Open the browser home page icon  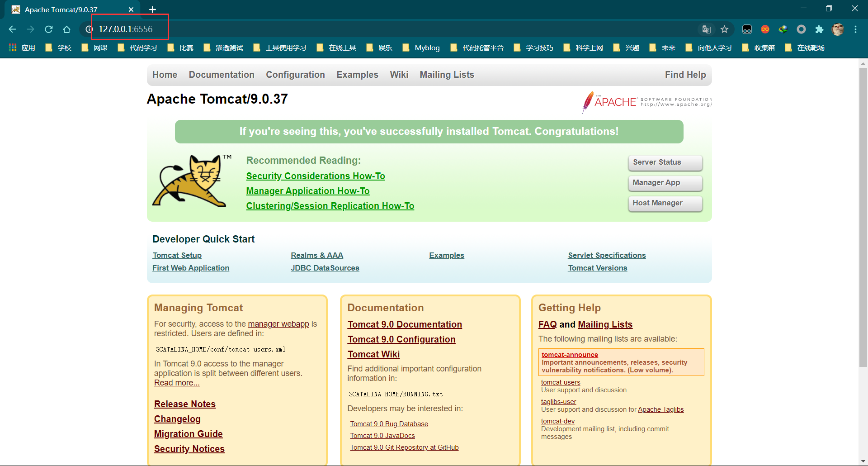click(66, 29)
